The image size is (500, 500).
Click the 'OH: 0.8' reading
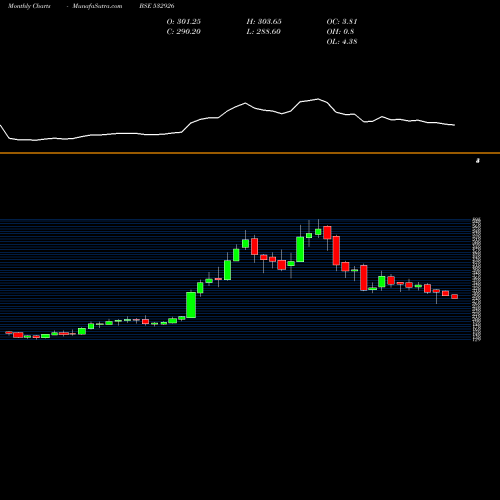(x=340, y=32)
